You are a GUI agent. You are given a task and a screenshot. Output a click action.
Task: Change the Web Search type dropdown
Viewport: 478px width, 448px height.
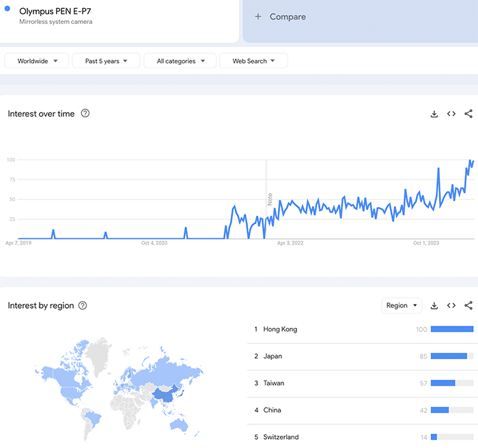click(x=253, y=61)
